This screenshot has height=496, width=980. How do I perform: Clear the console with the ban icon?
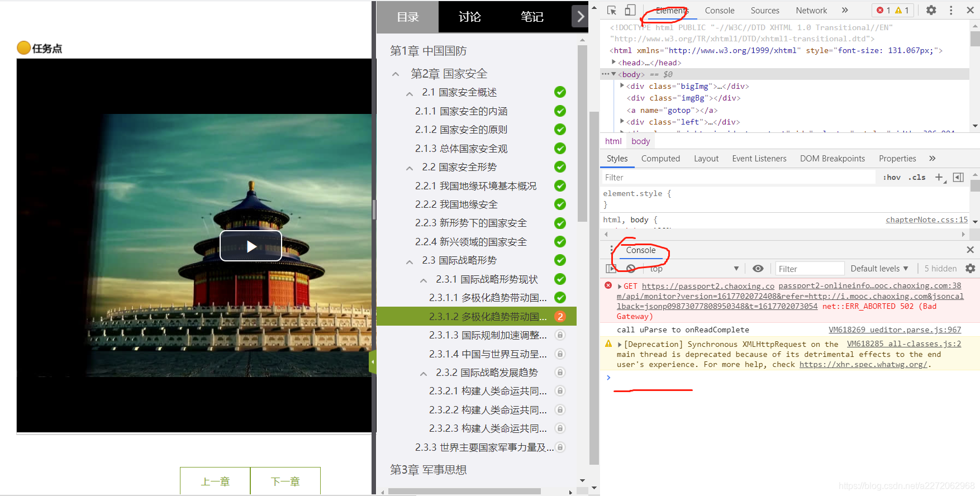(631, 269)
